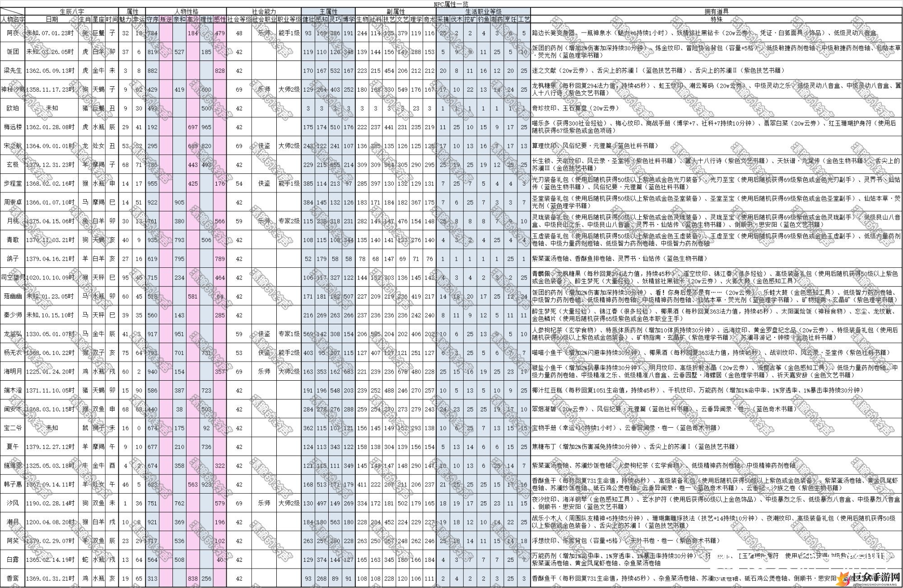
Task: Click the name cell "月桃"
Action: click(13, 221)
